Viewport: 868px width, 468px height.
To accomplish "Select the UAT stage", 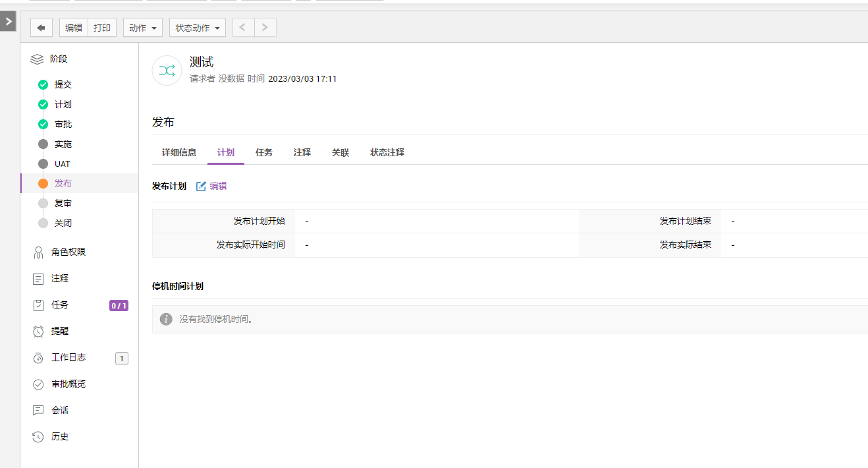I will pos(63,163).
